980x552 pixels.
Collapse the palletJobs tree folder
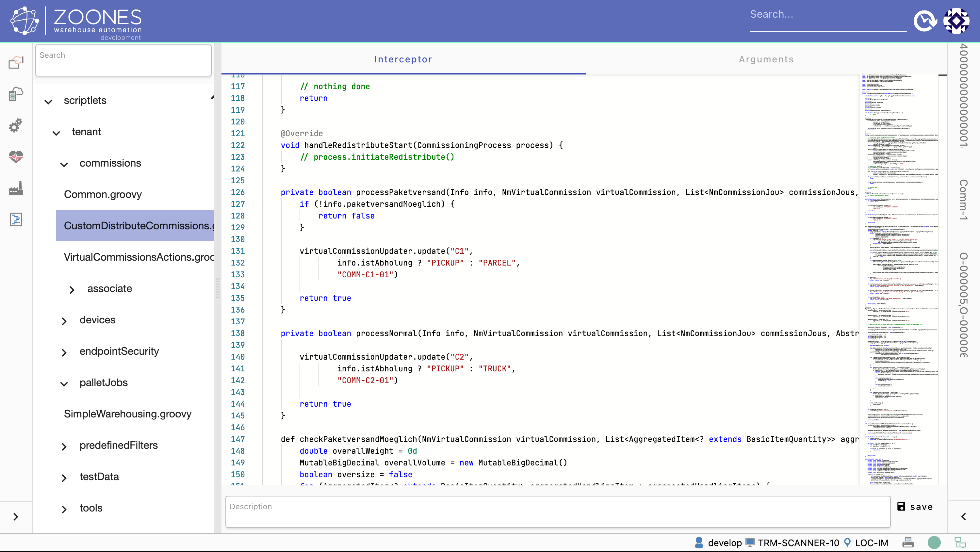(x=64, y=384)
